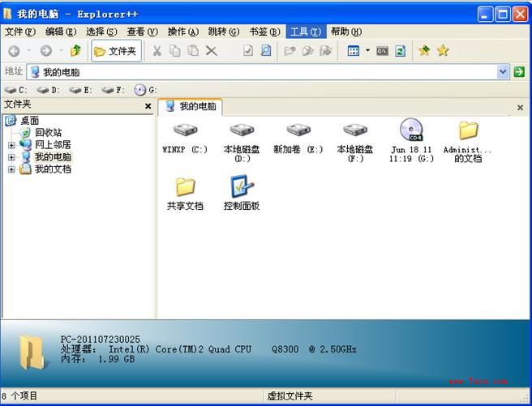Select 回收站 in the folder tree

[48, 133]
